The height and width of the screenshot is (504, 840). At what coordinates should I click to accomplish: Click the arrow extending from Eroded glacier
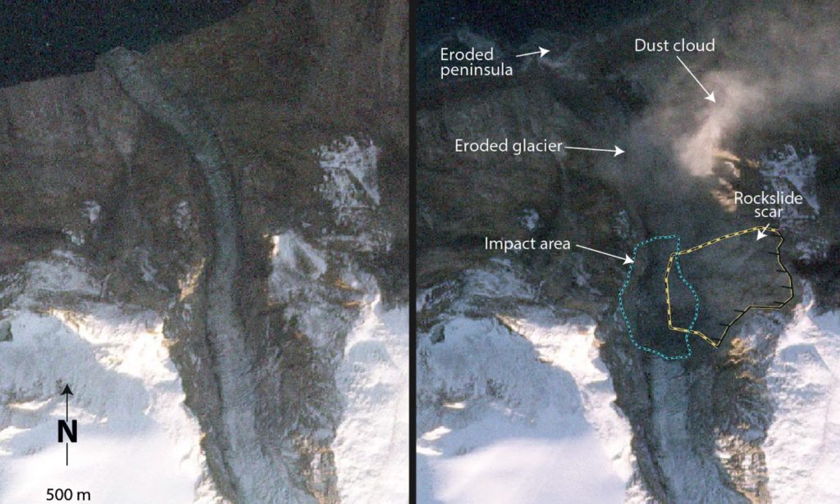(x=594, y=149)
